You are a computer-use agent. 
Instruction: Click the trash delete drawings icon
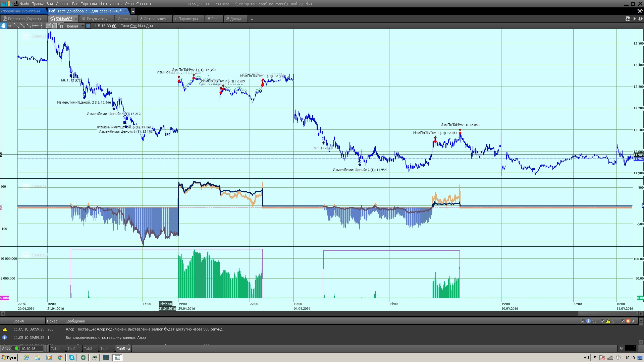pyautogui.click(x=61, y=26)
